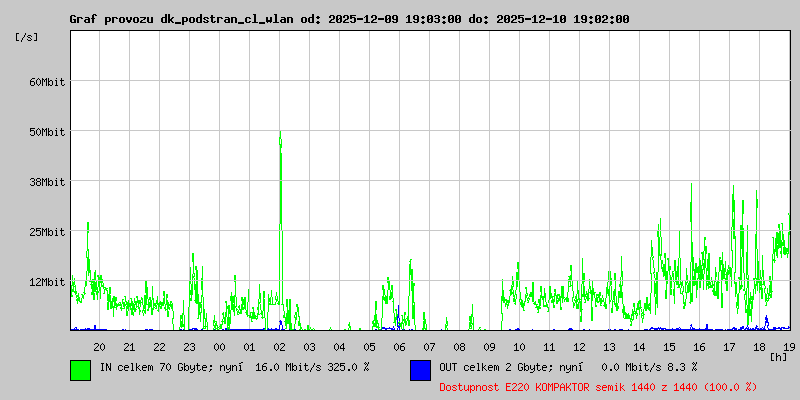Click the hour 08 x-axis label
The image size is (800, 400).
(460, 347)
